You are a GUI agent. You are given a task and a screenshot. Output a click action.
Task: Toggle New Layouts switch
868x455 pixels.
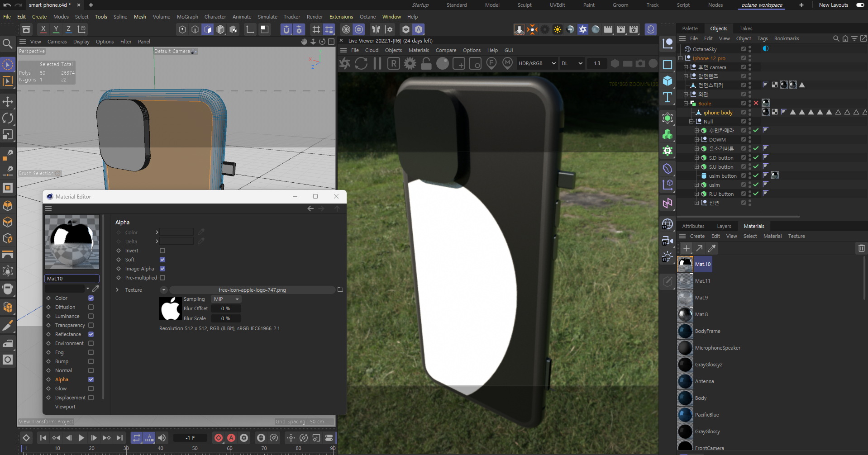point(860,5)
